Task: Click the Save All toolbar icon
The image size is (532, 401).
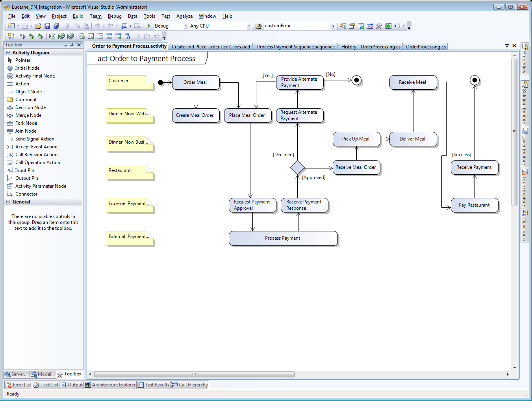Action: click(x=56, y=26)
